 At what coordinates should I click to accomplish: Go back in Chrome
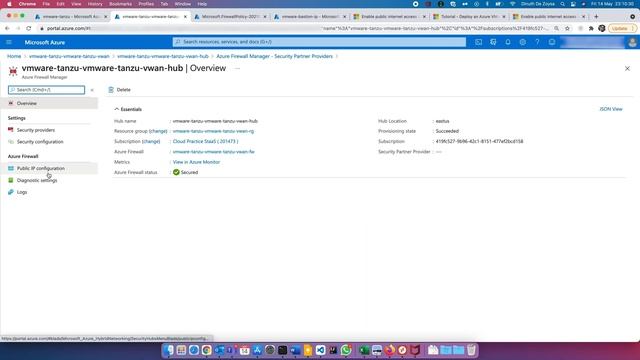[7, 29]
